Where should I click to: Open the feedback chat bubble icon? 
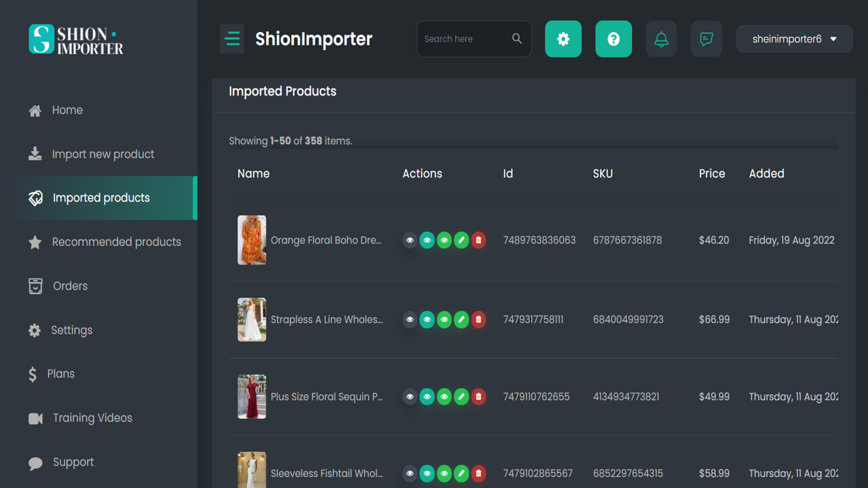706,39
